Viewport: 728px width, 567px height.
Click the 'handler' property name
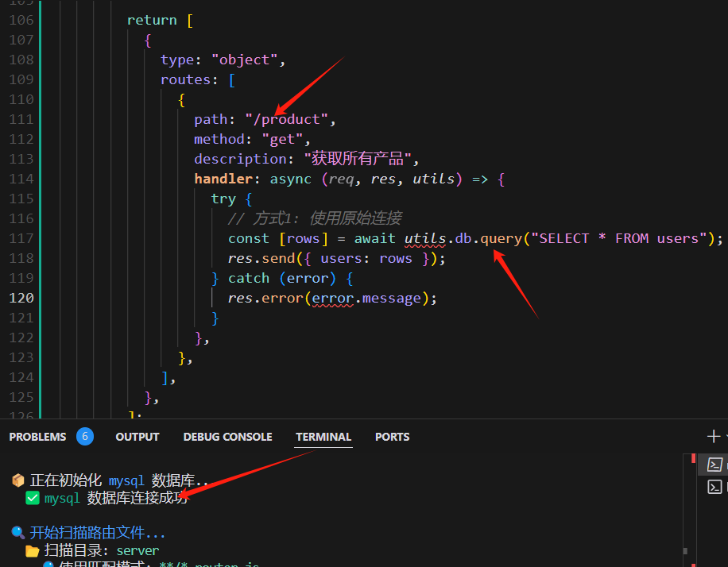click(223, 179)
